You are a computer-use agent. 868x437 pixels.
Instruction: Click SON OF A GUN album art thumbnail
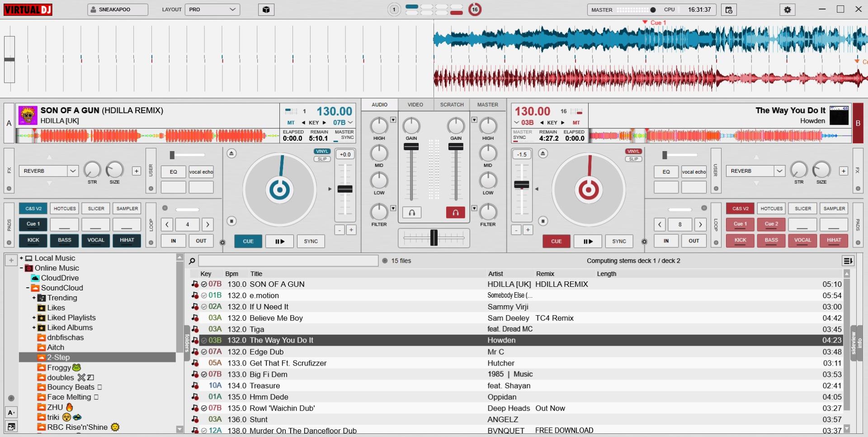28,115
